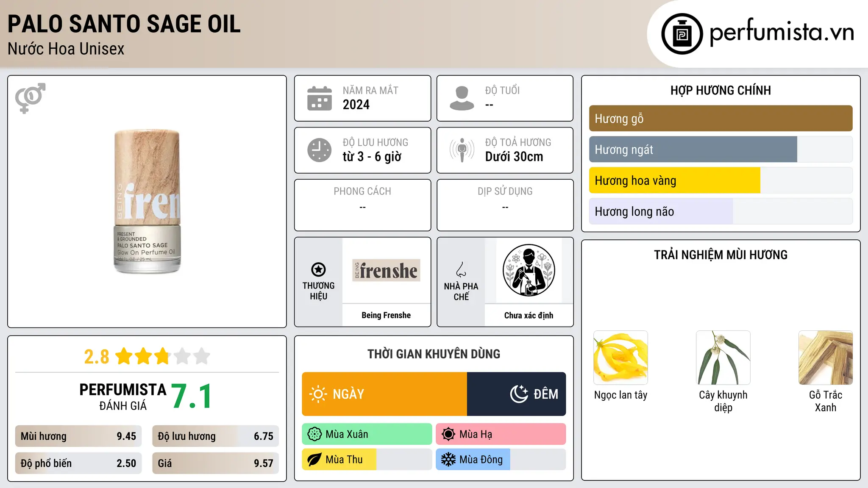This screenshot has height=488, width=868.
Task: Open the perfumista.vn site name
Action: (x=782, y=32)
